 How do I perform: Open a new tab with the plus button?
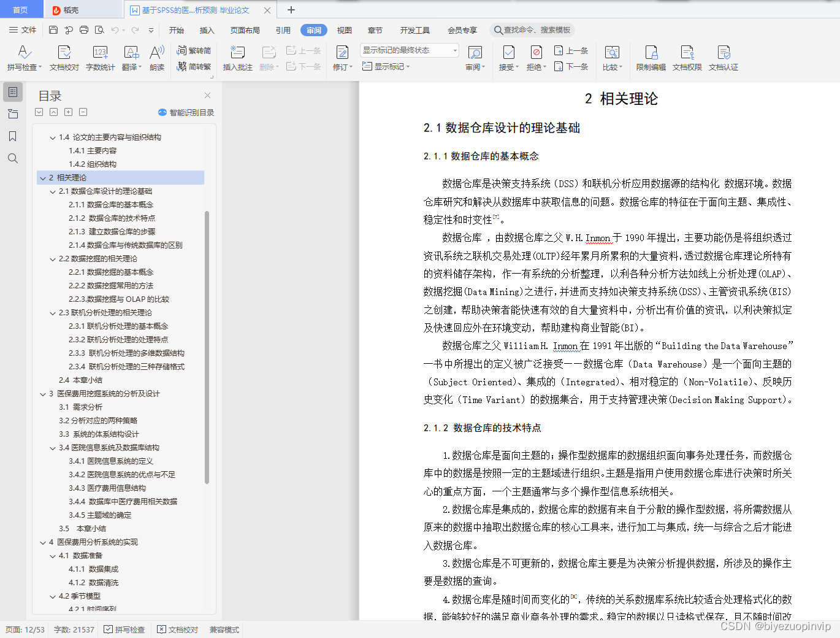(x=291, y=10)
